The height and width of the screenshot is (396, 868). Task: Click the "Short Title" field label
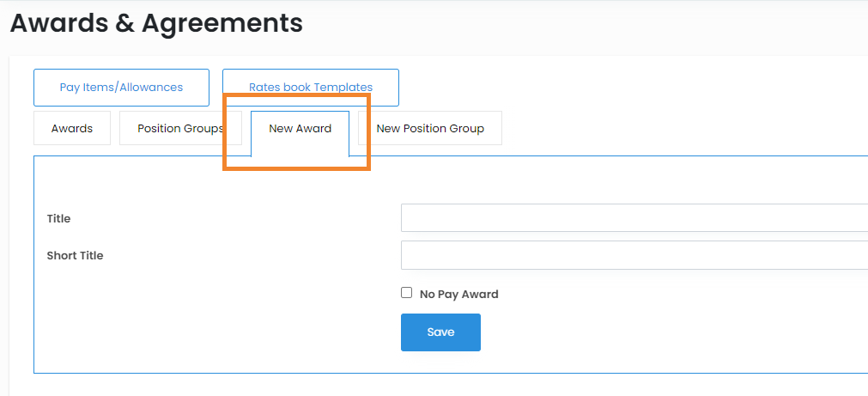[75, 255]
